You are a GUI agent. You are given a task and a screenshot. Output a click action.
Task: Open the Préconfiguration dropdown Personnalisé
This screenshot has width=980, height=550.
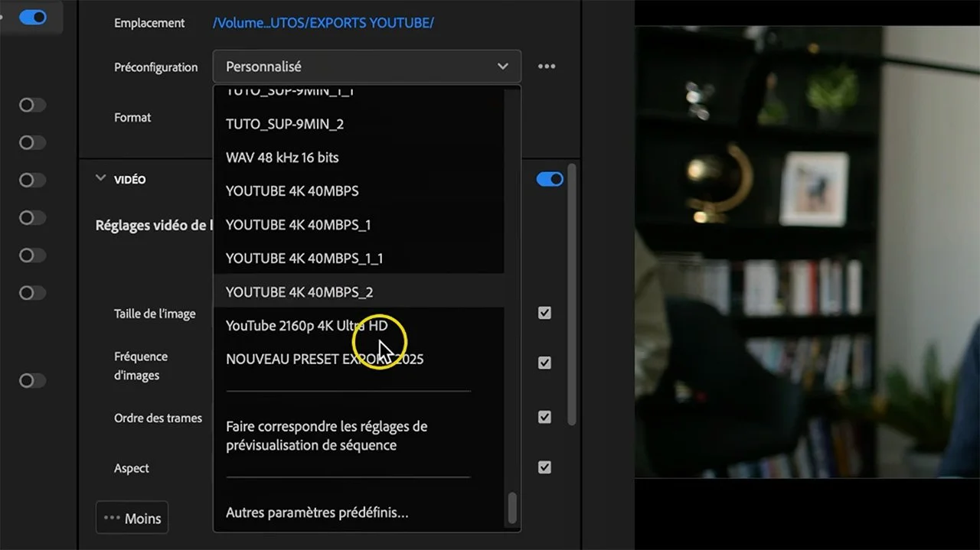(367, 67)
